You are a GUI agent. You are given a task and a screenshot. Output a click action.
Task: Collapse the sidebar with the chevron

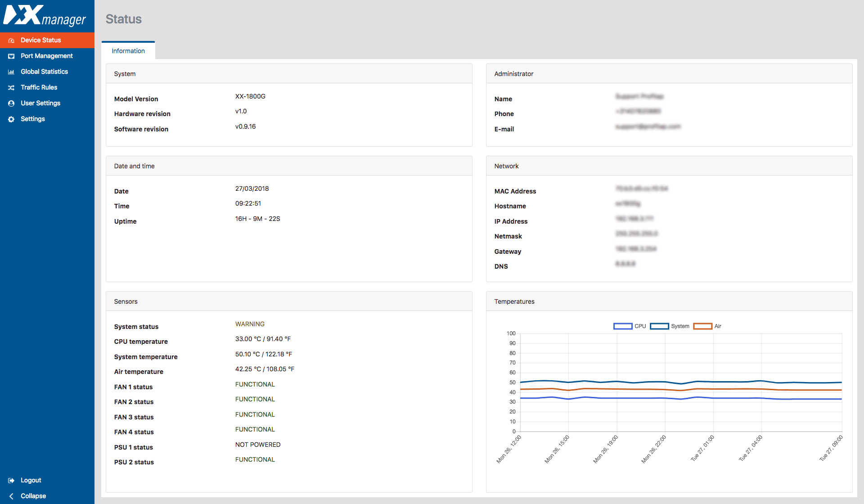[x=11, y=496]
